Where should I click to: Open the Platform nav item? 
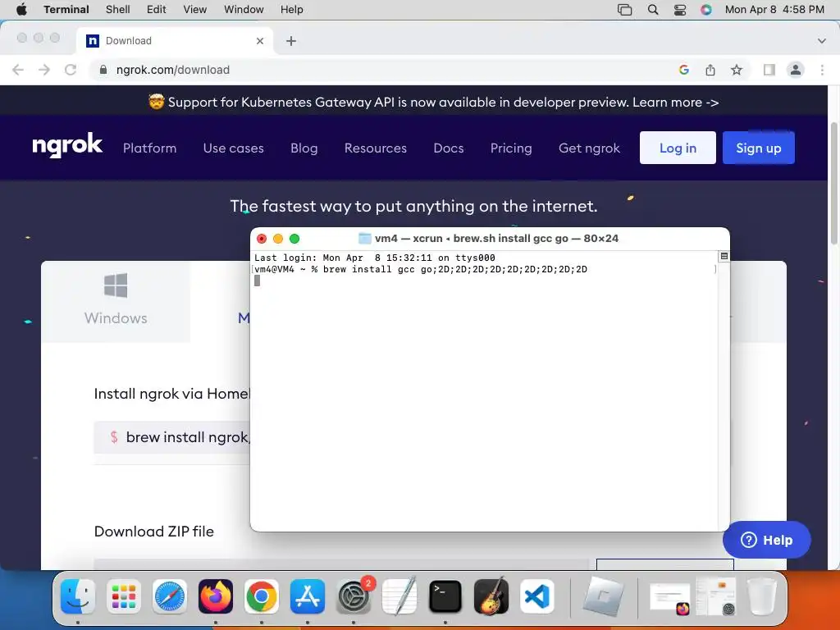tap(149, 148)
